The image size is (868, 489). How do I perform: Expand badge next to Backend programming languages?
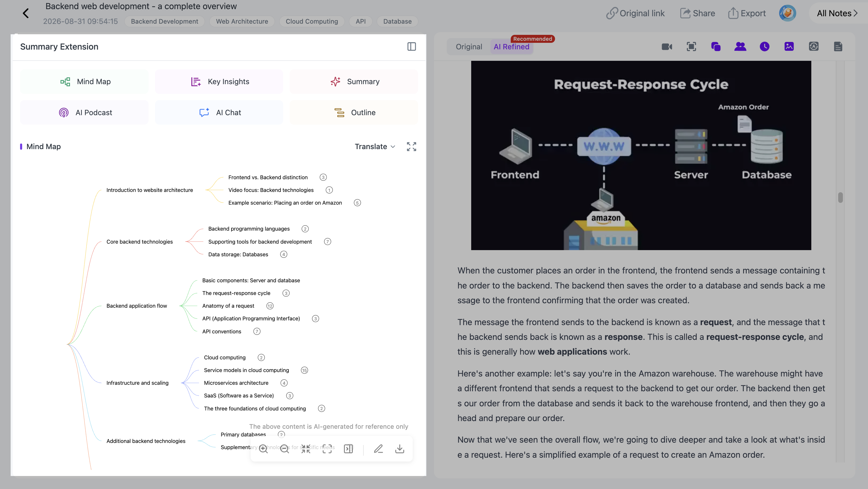(x=305, y=229)
